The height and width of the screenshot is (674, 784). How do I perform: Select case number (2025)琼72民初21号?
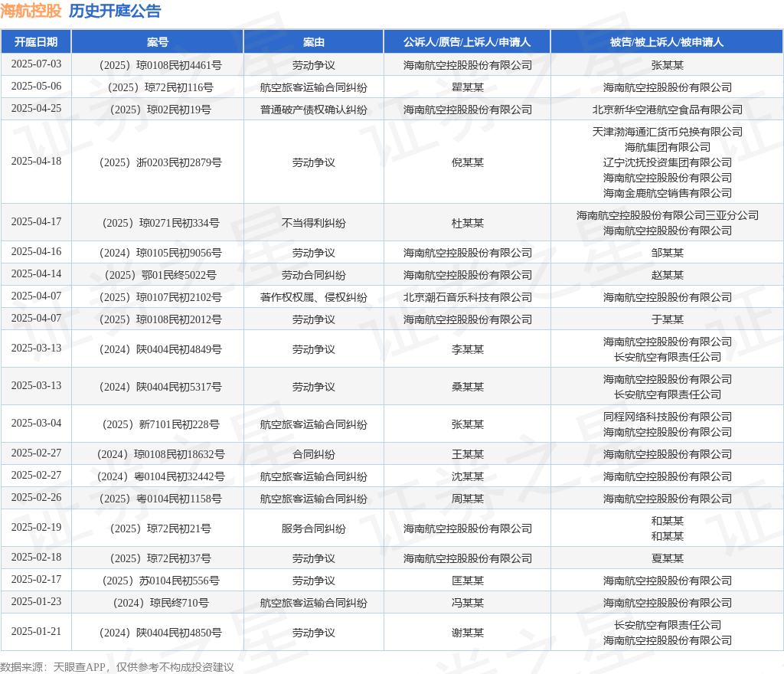(158, 528)
